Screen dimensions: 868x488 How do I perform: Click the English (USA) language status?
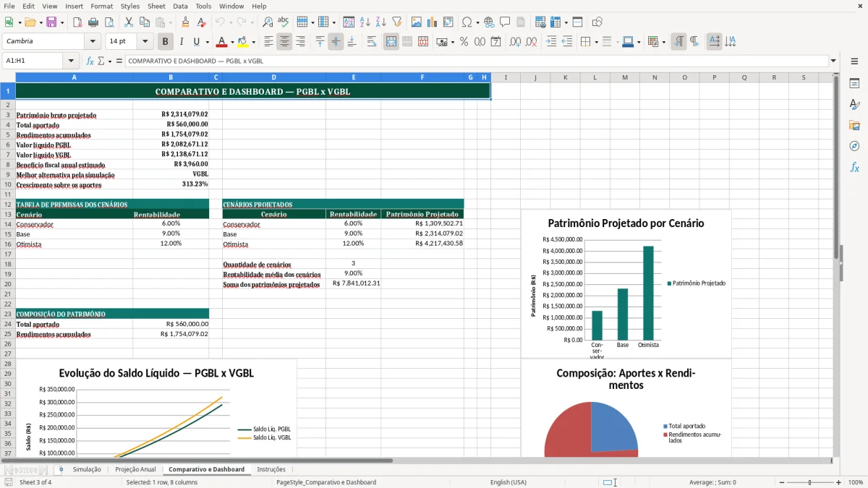click(509, 482)
